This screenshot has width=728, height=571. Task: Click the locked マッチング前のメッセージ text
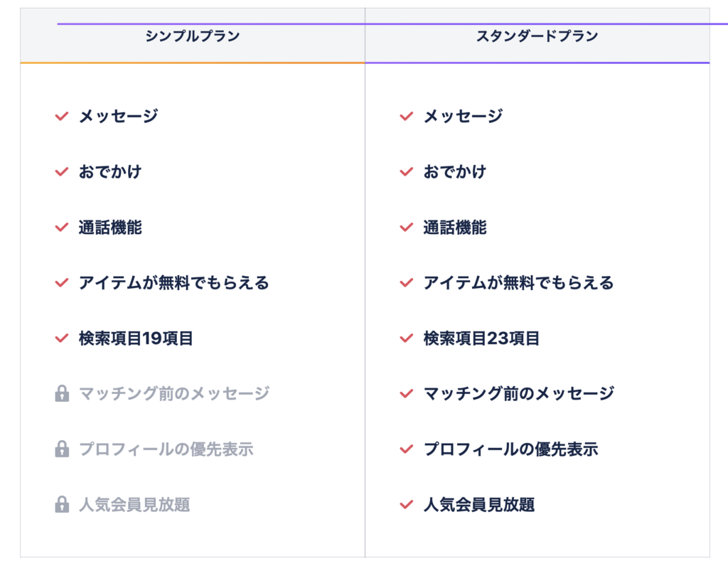(x=174, y=393)
